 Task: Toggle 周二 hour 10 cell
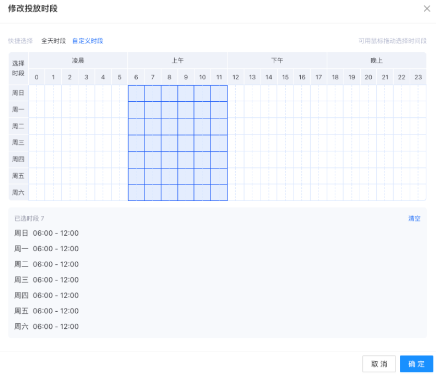202,126
